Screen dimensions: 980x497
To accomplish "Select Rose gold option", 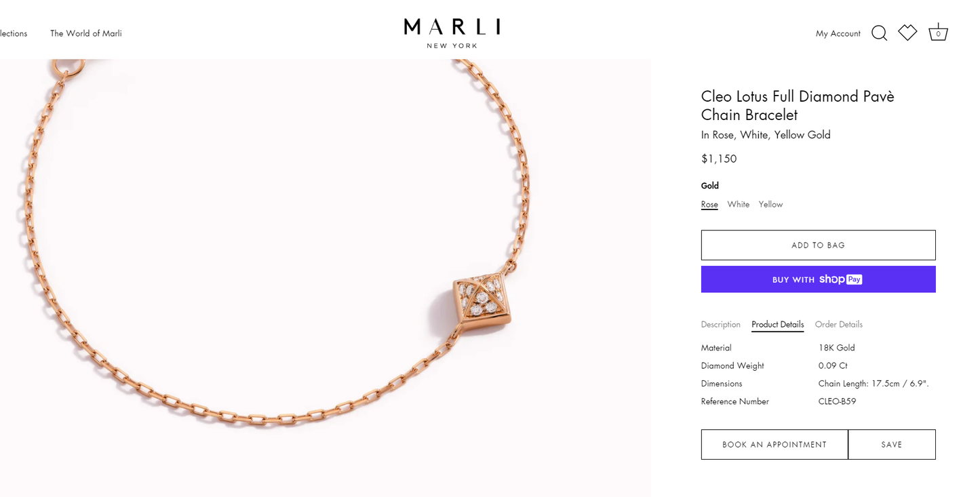I will pos(709,204).
